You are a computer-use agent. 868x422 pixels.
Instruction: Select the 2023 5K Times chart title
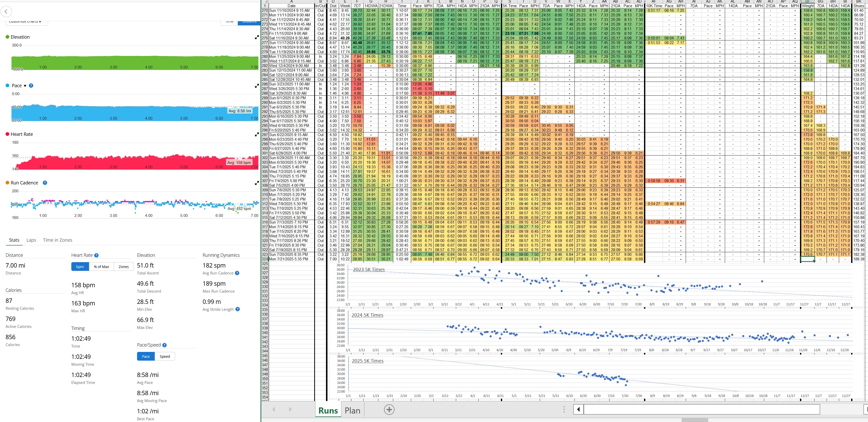click(369, 270)
